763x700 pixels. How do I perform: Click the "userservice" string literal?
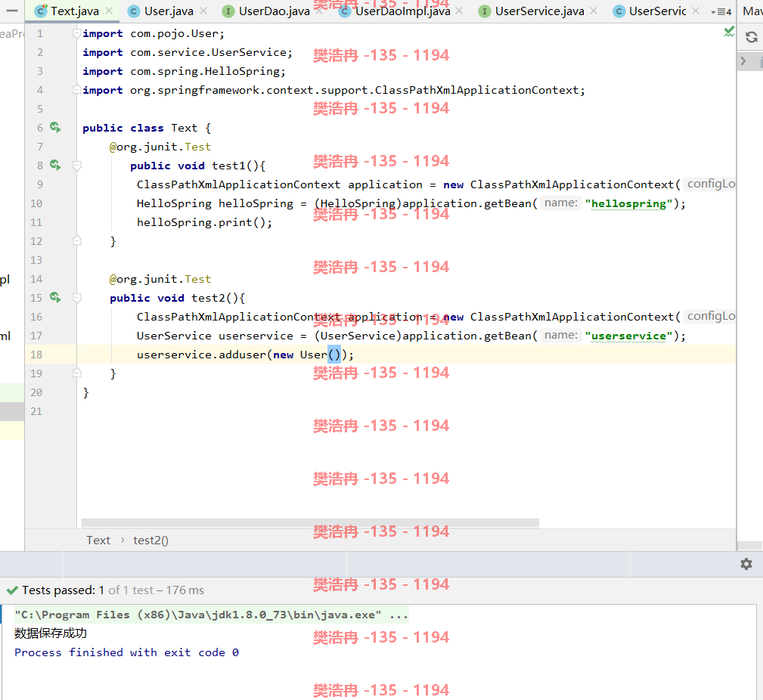tap(628, 336)
